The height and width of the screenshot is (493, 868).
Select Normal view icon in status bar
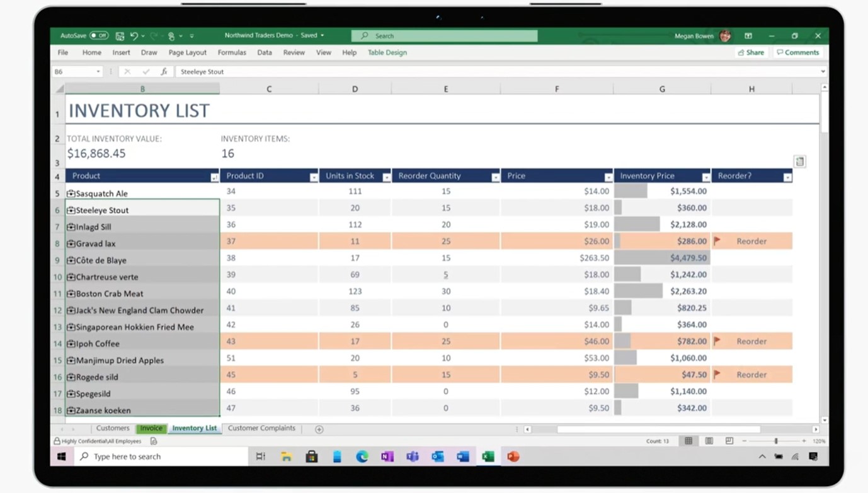coord(688,441)
